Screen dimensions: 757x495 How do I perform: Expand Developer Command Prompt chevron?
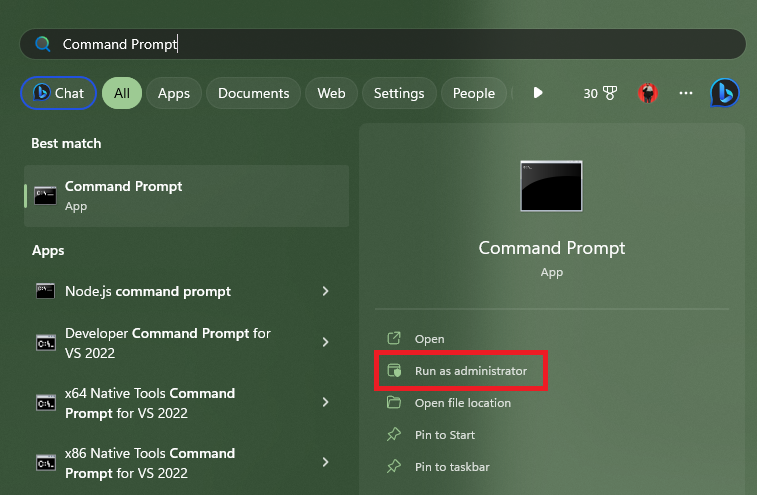326,342
